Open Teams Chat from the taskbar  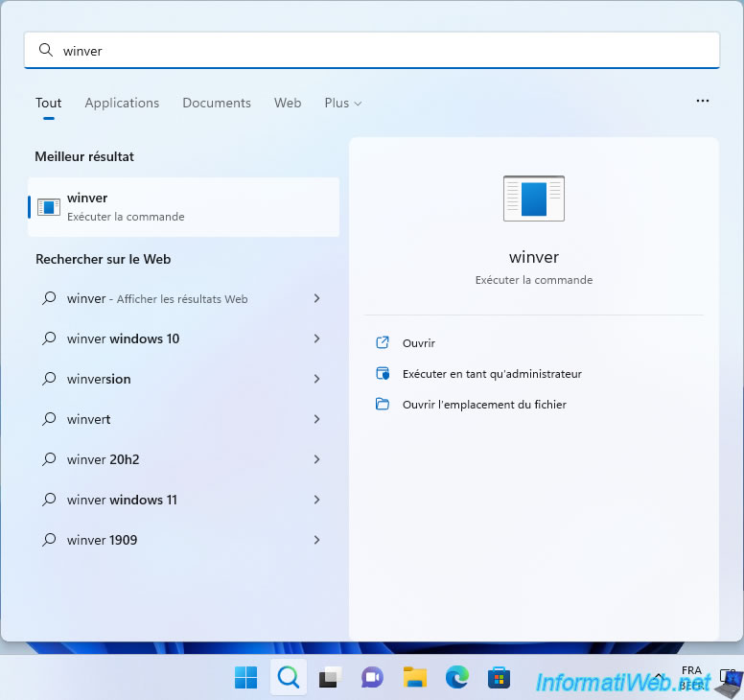click(372, 677)
